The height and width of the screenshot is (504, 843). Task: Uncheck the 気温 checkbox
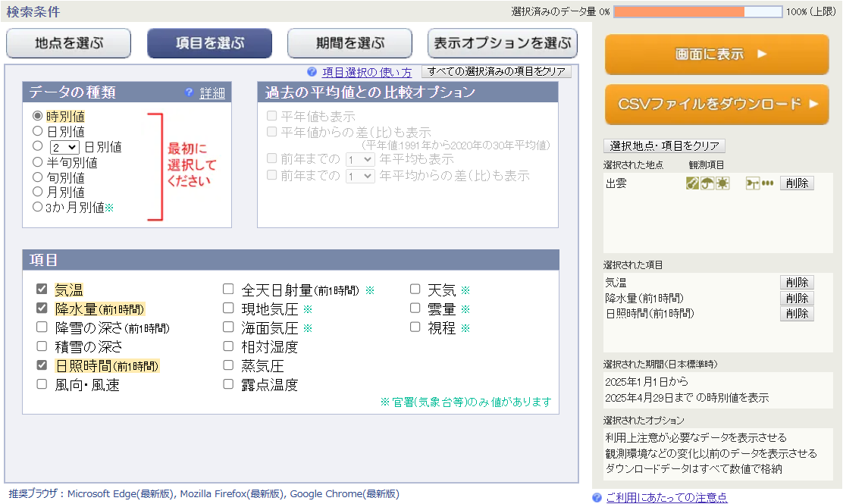[42, 290]
